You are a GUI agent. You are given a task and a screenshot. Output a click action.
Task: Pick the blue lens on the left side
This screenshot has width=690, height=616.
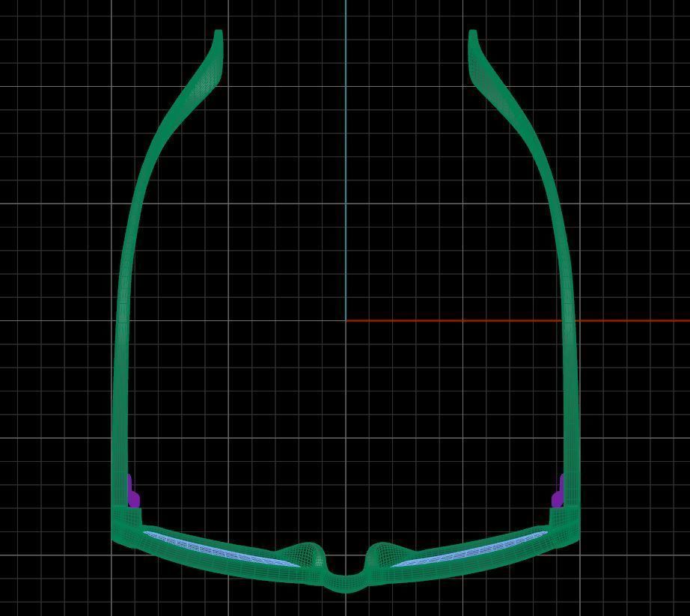222,549
